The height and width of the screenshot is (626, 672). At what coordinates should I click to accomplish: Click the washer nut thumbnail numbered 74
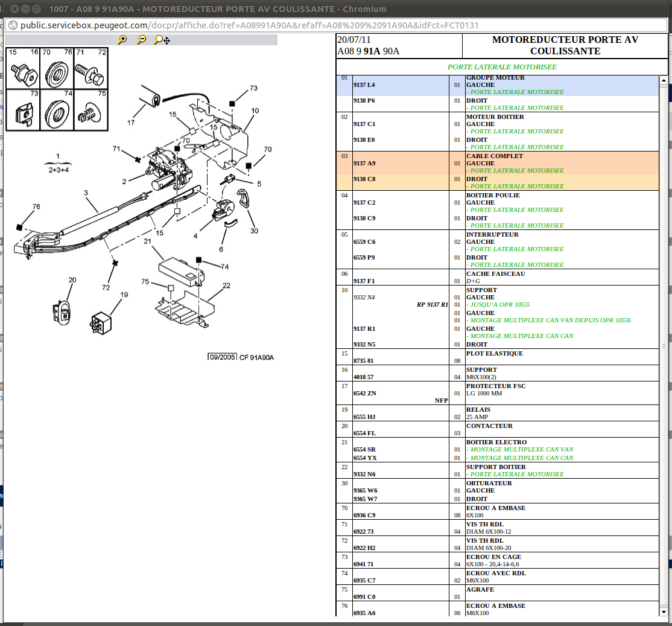pyautogui.click(x=57, y=110)
